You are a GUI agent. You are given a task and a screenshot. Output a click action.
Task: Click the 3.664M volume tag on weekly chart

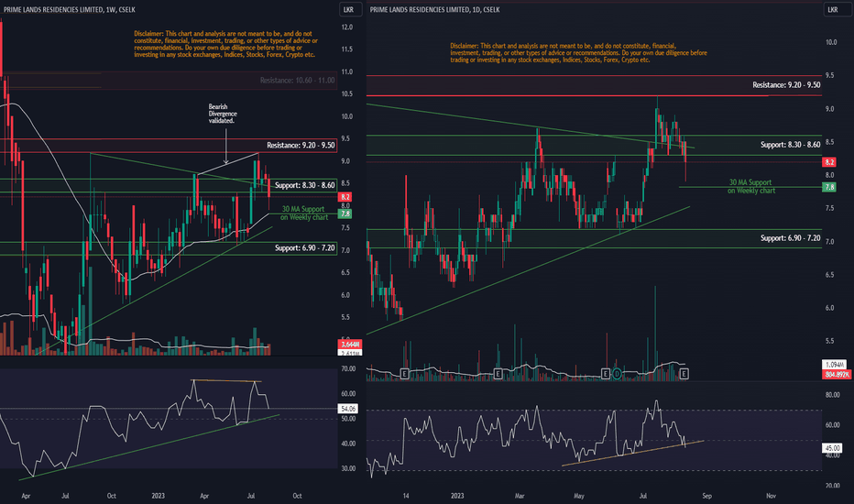[350, 345]
